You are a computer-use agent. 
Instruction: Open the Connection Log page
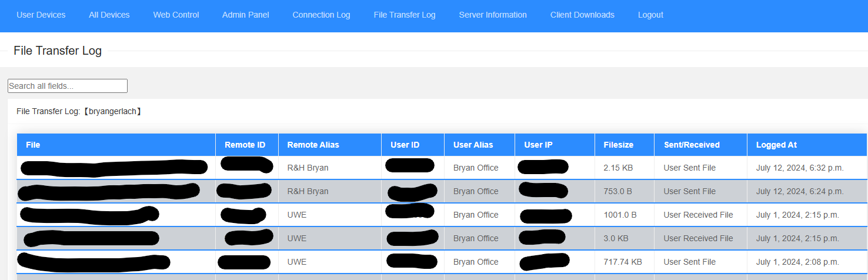click(x=321, y=15)
